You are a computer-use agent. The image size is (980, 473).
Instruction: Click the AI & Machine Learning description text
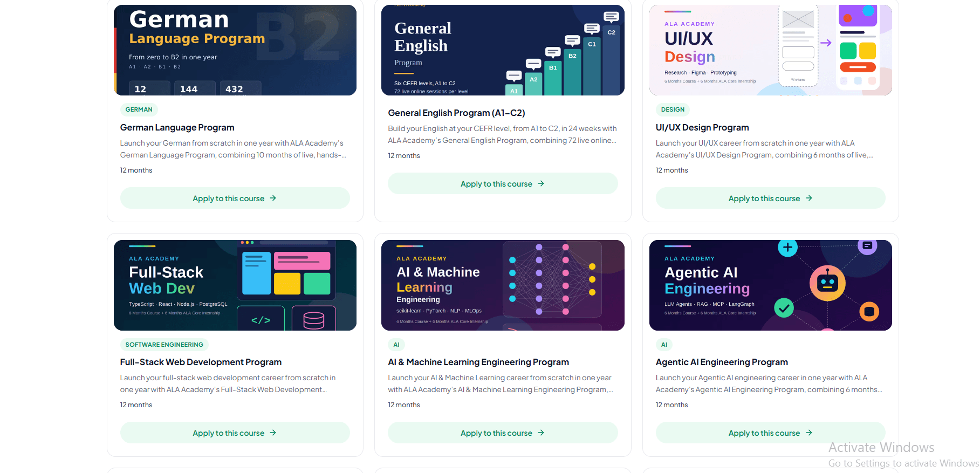[x=501, y=383]
